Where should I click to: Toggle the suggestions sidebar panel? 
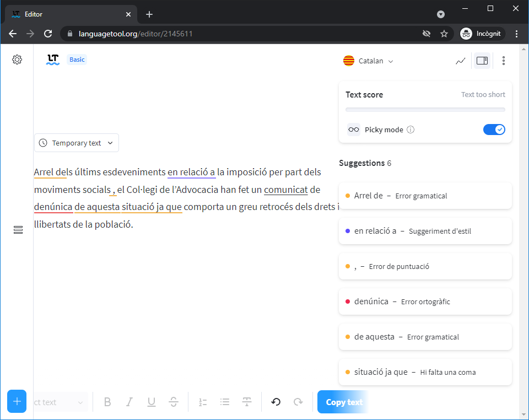point(482,61)
